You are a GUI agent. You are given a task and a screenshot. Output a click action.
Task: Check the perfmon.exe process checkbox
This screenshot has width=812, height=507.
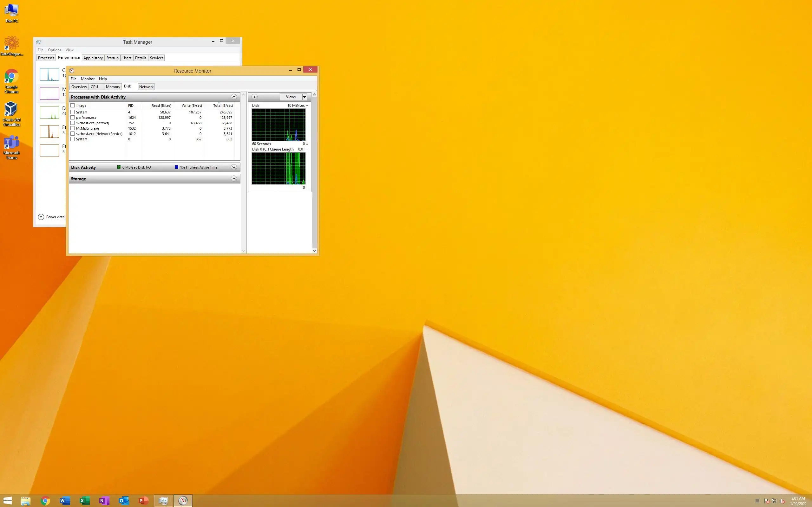click(72, 118)
